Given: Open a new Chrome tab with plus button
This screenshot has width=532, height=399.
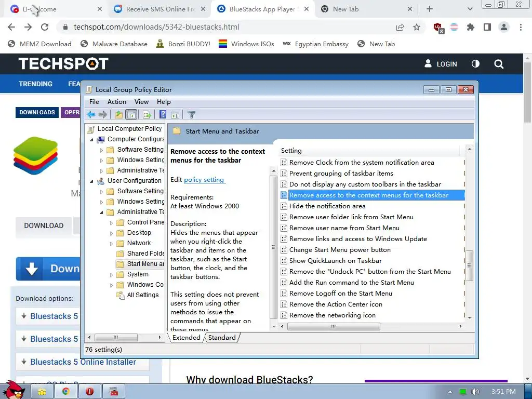Looking at the screenshot, I should pyautogui.click(x=430, y=9).
